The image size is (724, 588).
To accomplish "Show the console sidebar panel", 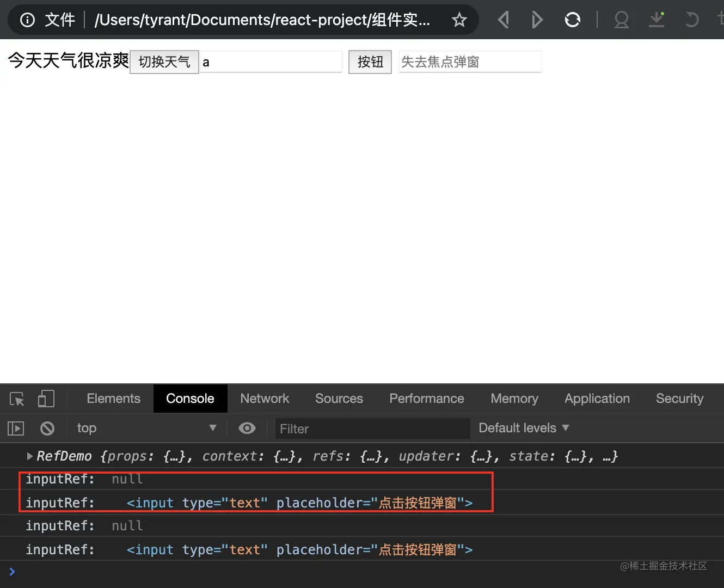I will point(16,428).
